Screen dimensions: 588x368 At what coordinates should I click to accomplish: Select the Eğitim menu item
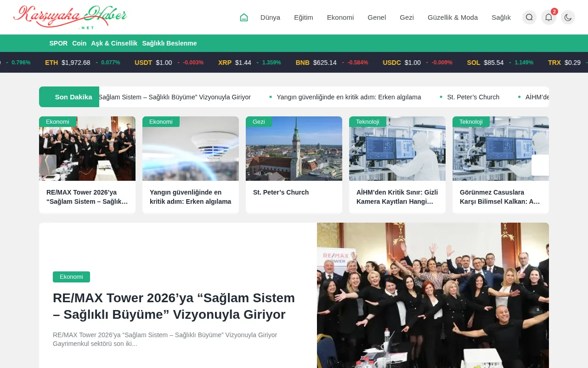(x=303, y=17)
